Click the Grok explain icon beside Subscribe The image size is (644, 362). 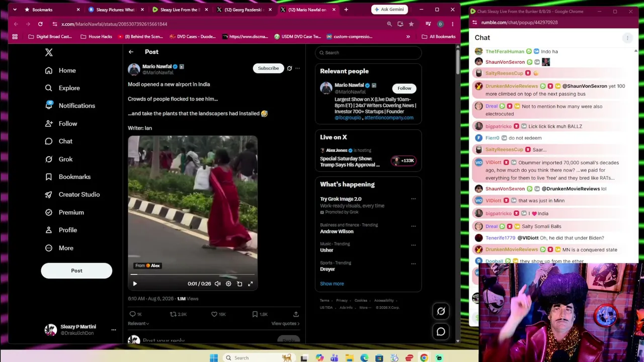289,68
